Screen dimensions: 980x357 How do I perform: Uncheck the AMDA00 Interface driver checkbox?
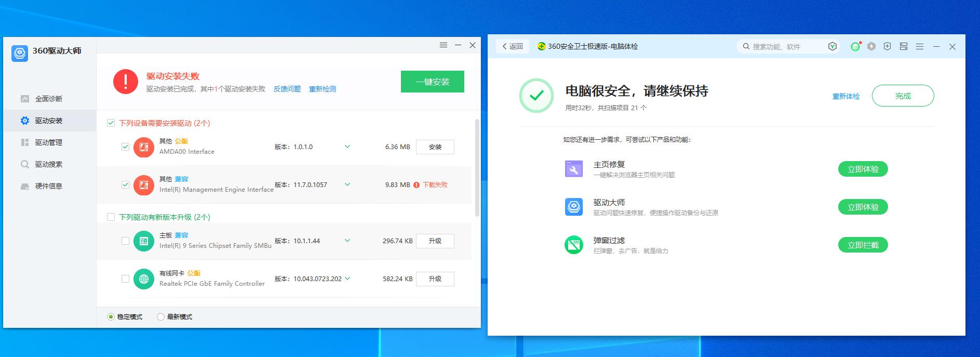[125, 147]
